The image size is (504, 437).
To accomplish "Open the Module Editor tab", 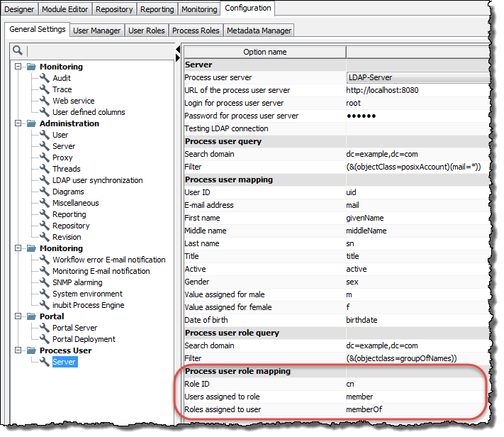I will pyautogui.click(x=65, y=9).
